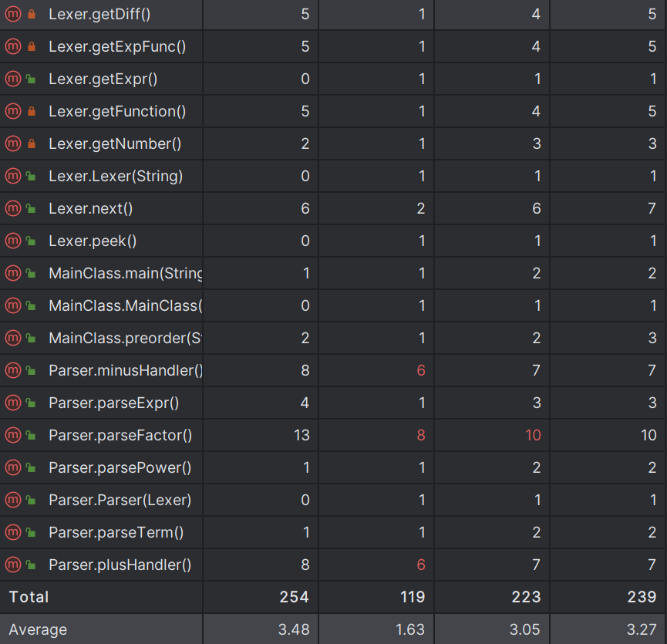The height and width of the screenshot is (644, 667).
Task: Click method icon beside Lexer.peek()
Action: [x=13, y=241]
